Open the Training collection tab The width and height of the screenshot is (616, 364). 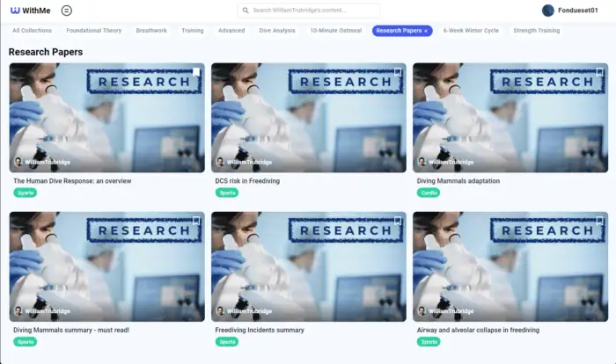pyautogui.click(x=193, y=31)
